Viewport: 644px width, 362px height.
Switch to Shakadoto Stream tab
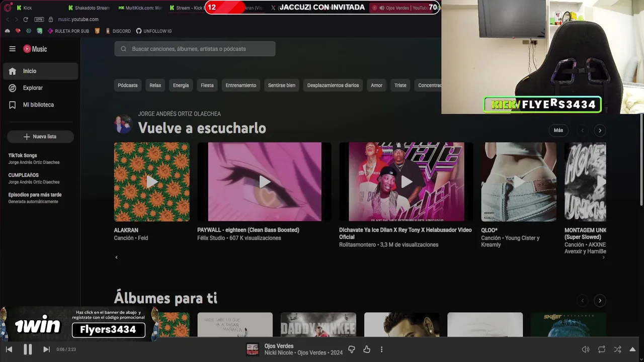coord(89,8)
